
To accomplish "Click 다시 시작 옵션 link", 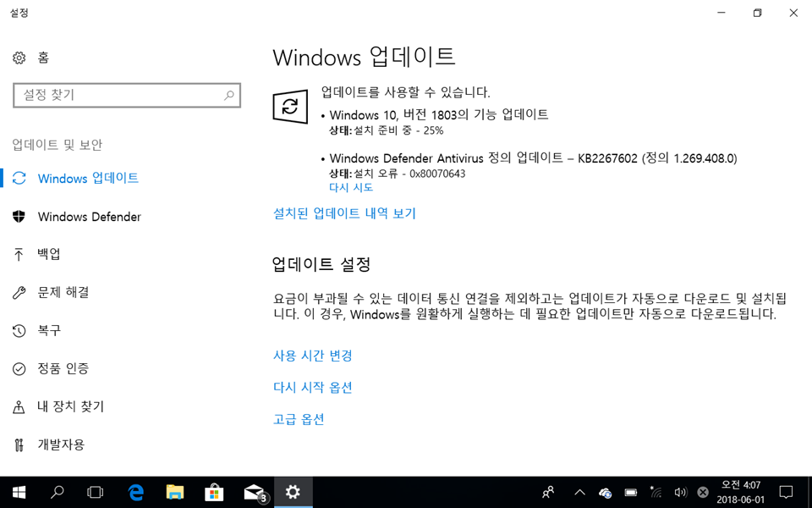I will [x=313, y=387].
